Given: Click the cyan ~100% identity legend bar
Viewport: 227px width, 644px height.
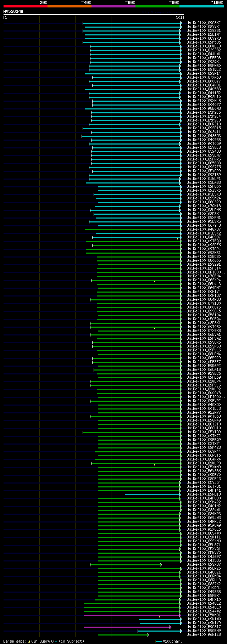Looking at the screenshot, I should tap(201, 6).
